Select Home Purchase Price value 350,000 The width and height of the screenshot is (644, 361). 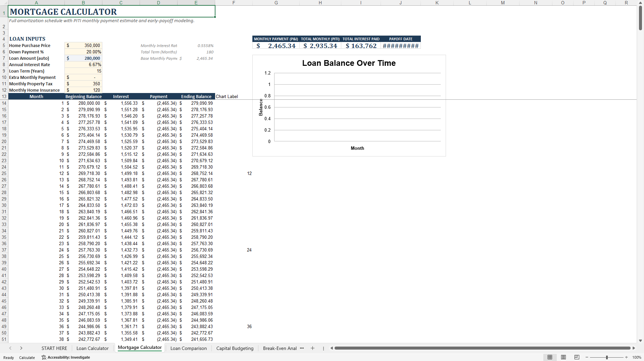click(x=83, y=46)
